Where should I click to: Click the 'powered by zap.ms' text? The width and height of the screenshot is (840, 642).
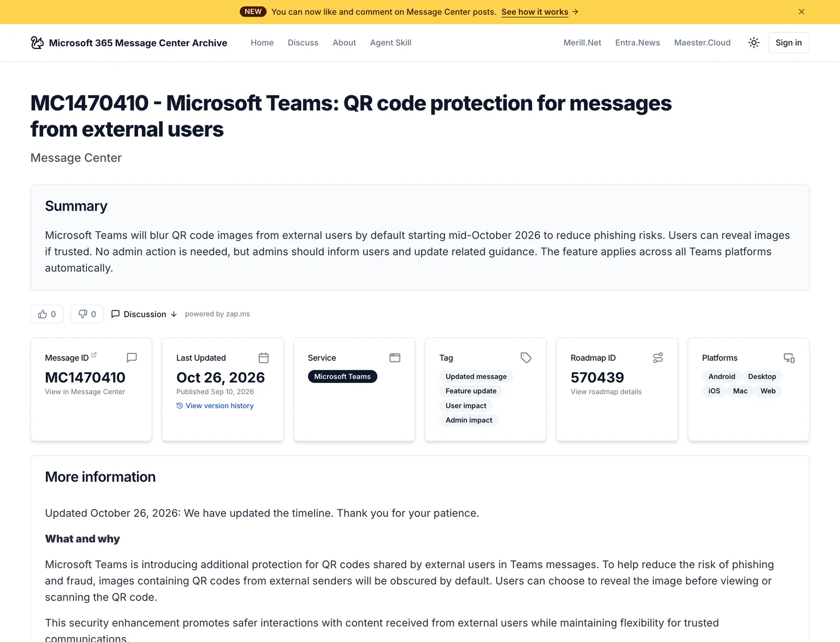coord(217,314)
